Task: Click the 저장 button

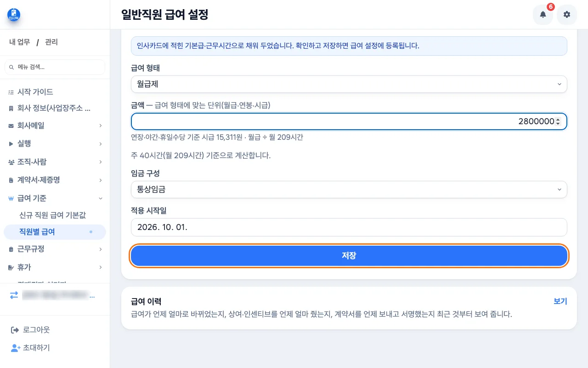Action: (x=349, y=256)
